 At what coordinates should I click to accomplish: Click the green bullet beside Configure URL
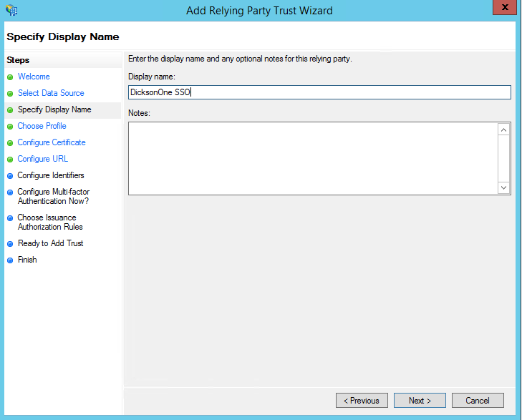click(x=10, y=160)
